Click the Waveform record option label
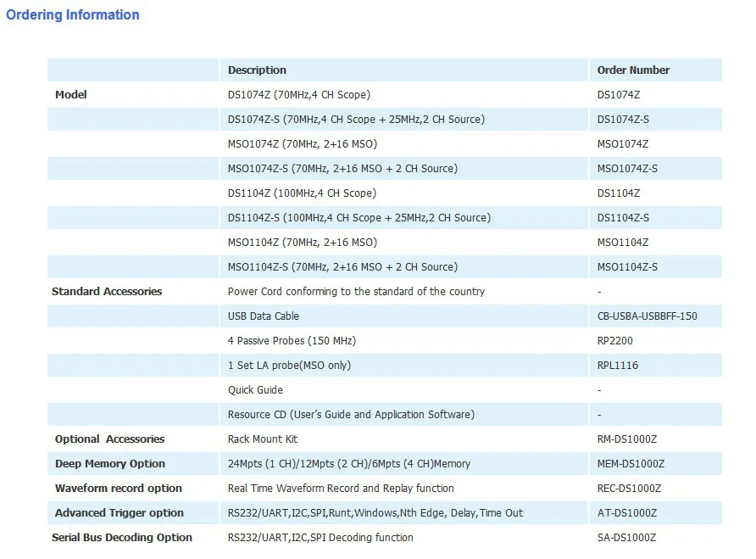 (118, 489)
